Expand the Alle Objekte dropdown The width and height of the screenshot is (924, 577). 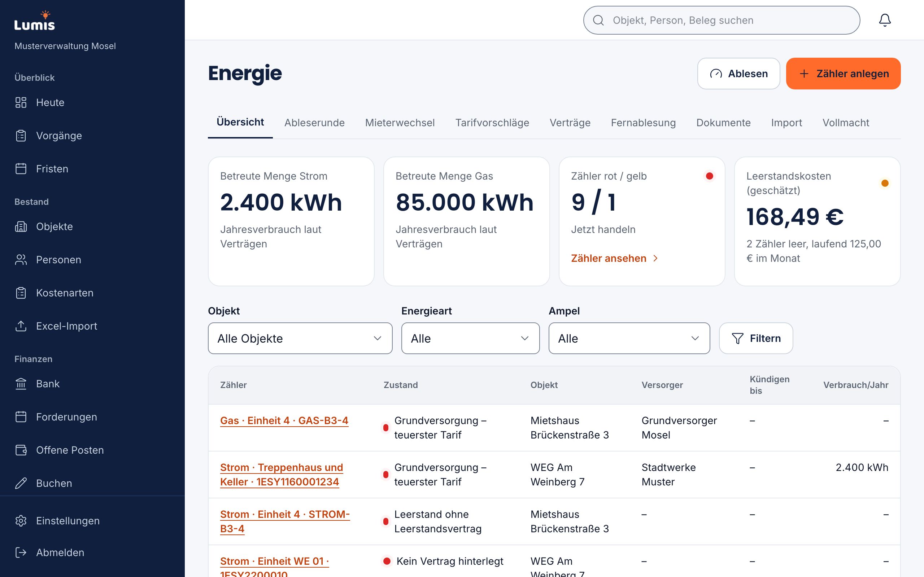pyautogui.click(x=300, y=338)
